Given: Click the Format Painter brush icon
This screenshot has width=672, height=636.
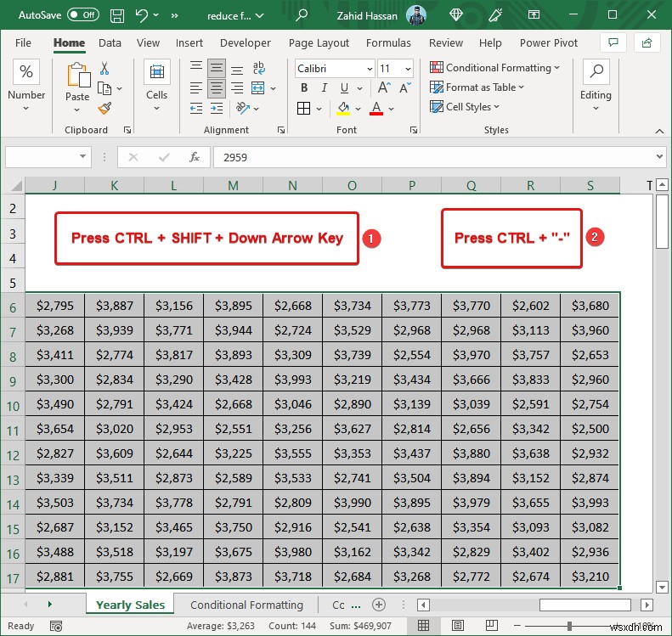Looking at the screenshot, I should point(104,108).
